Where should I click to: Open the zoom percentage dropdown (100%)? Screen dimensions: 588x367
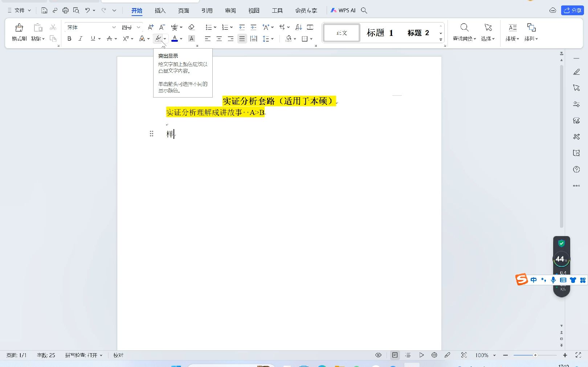[494, 355]
